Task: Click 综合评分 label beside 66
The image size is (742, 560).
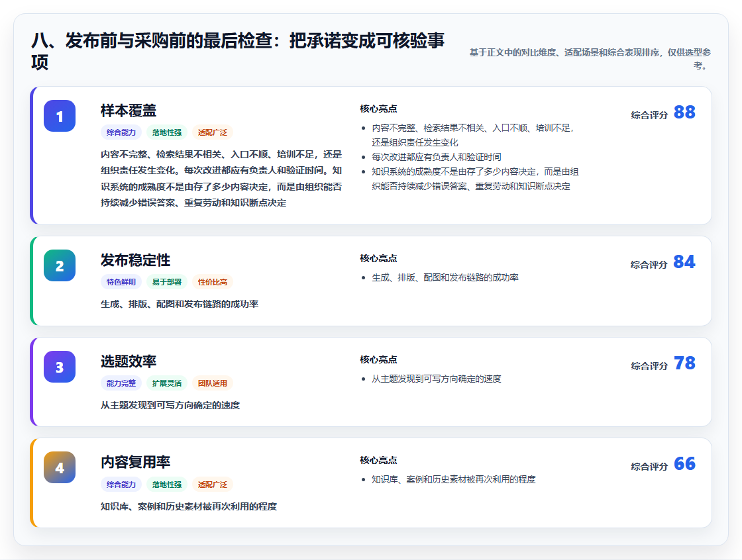Action: coord(649,467)
